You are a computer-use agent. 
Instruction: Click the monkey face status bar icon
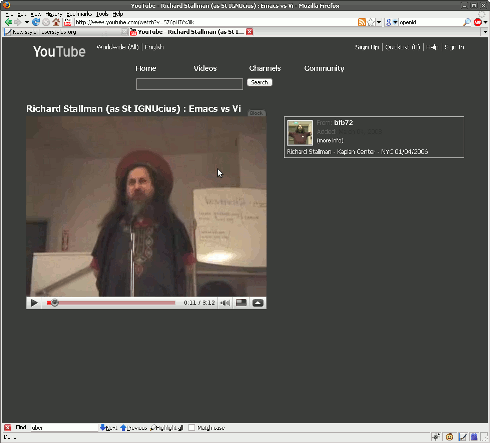[449, 436]
